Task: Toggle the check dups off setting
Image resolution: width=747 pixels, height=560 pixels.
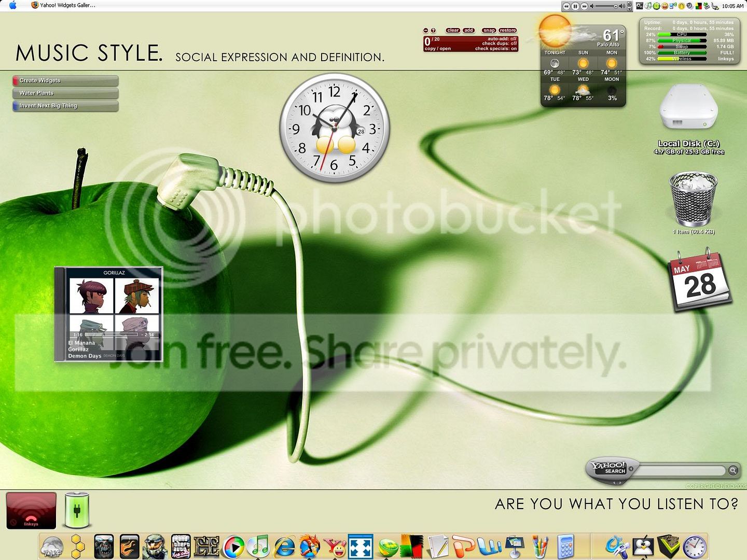Action: pos(500,44)
